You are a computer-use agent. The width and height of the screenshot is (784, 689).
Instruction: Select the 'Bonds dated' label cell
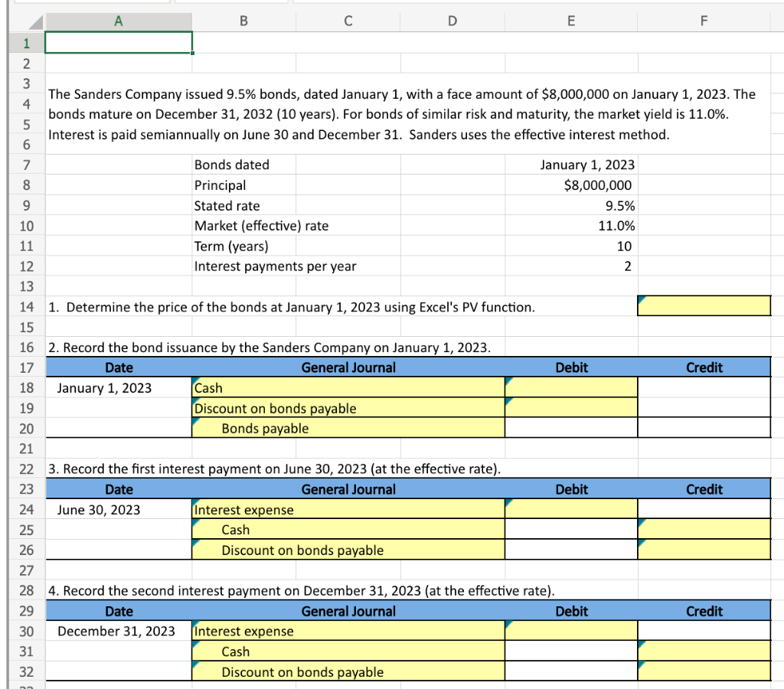click(244, 165)
